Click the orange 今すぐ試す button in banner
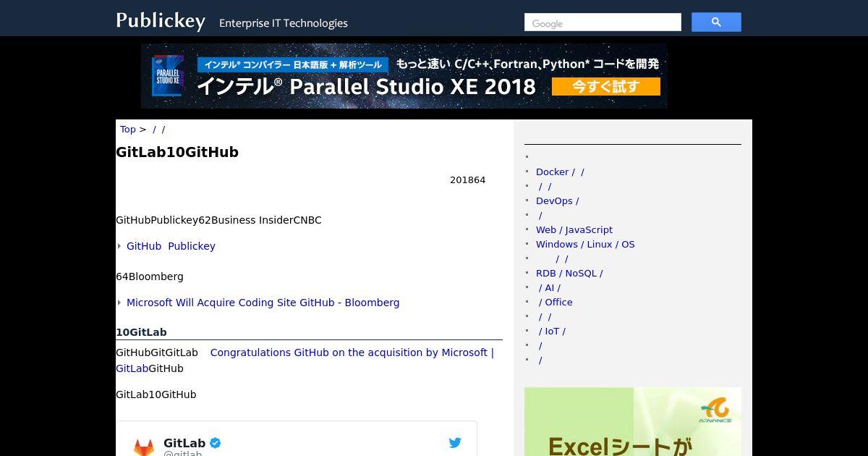Image resolution: width=868 pixels, height=456 pixels. pos(606,87)
